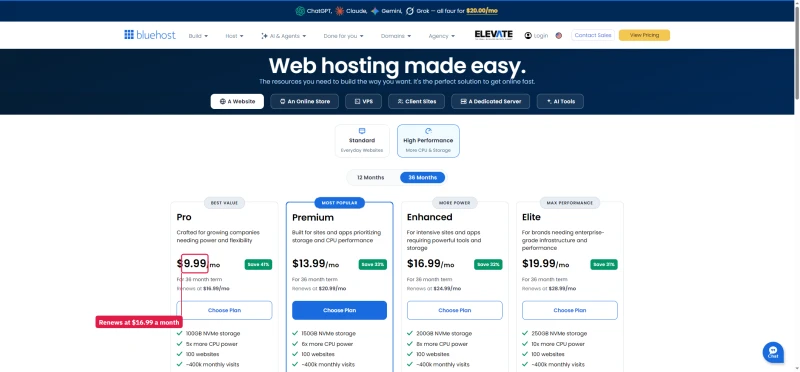The width and height of the screenshot is (800, 372).
Task: Expand the Host dropdown
Action: (x=235, y=36)
